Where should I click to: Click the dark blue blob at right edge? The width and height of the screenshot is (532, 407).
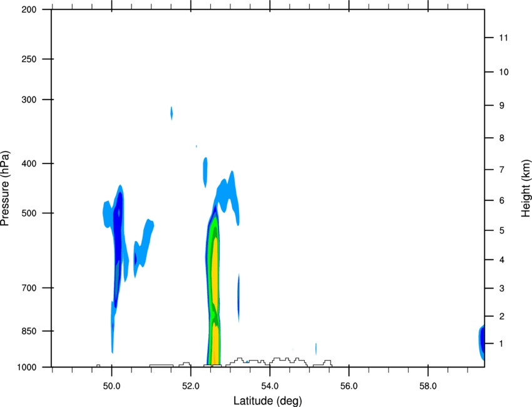[x=482, y=341]
